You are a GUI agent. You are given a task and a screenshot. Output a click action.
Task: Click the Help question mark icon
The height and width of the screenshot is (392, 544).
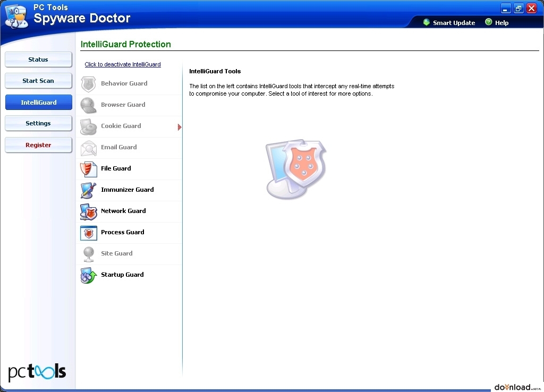coord(489,22)
